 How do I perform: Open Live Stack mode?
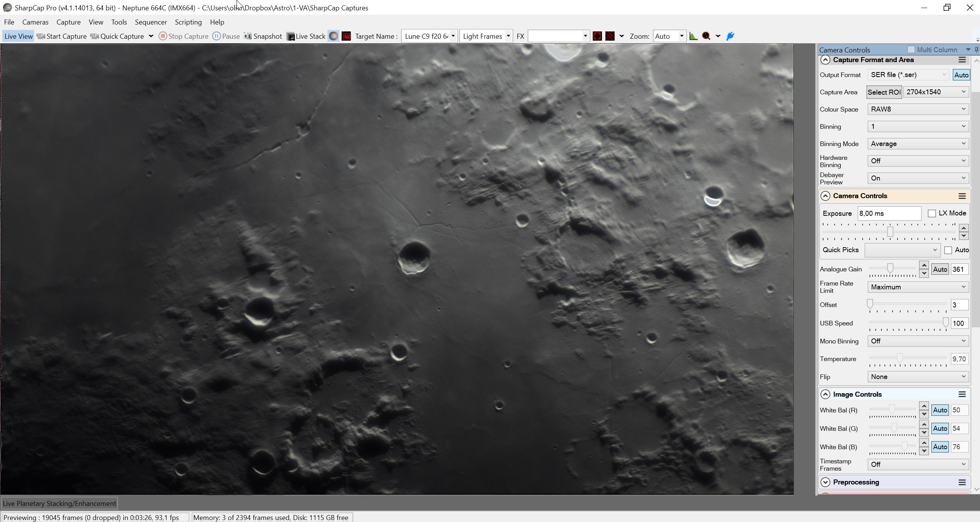click(x=306, y=36)
